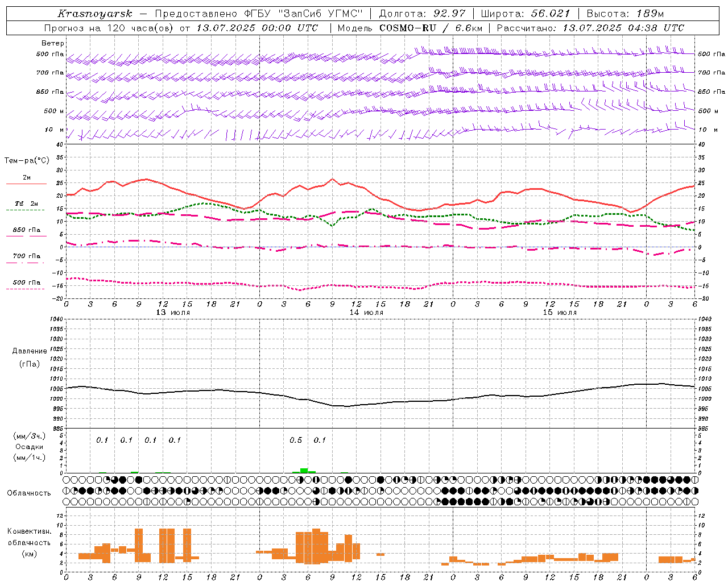Image resolution: width=728 pixels, height=582 pixels.
Task: Click the Давление pressure chart label
Action: point(29,351)
